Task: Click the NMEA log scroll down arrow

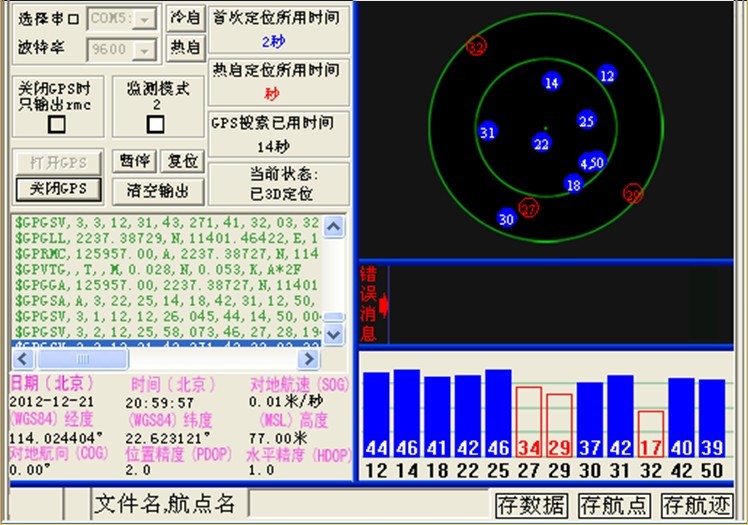Action: tap(333, 334)
